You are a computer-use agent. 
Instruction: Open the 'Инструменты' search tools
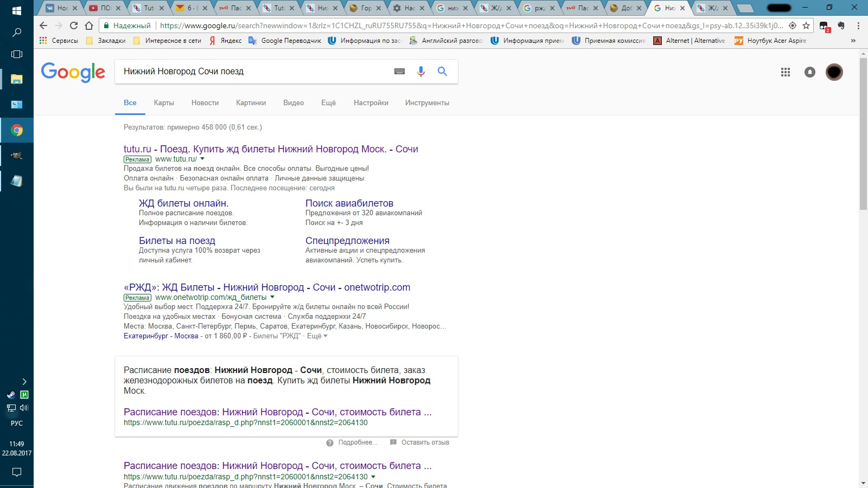pos(427,102)
